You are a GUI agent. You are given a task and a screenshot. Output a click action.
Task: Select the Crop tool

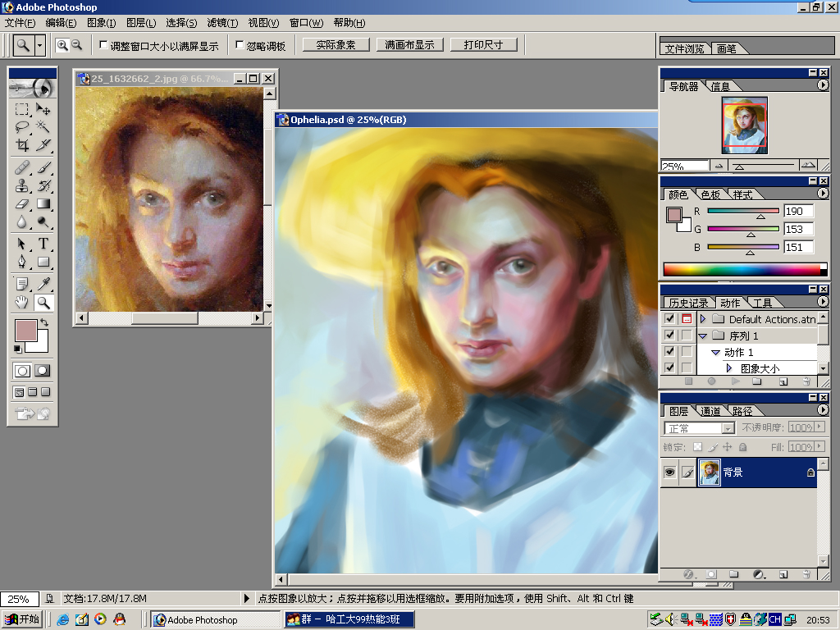[x=22, y=144]
